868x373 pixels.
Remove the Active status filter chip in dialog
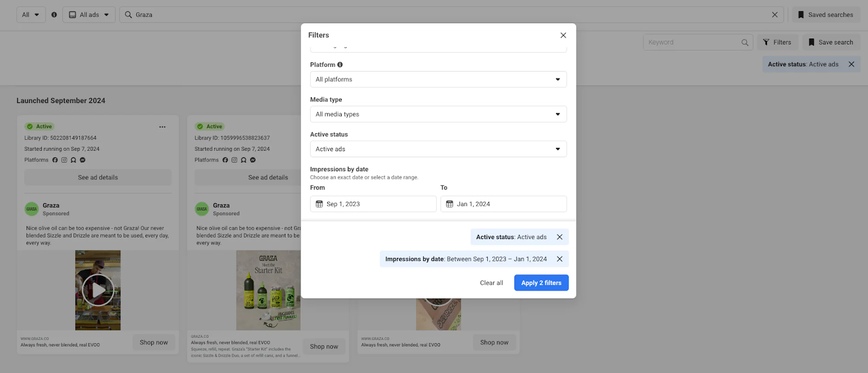[x=560, y=237]
